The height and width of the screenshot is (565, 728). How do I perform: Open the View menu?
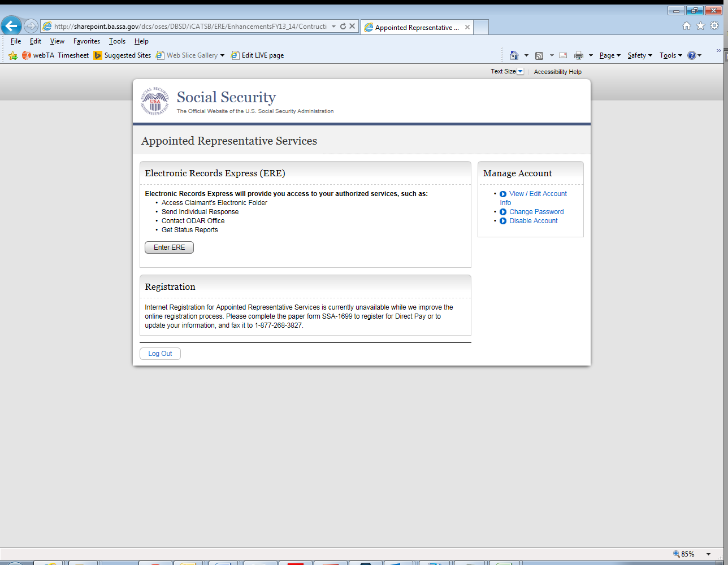point(57,41)
